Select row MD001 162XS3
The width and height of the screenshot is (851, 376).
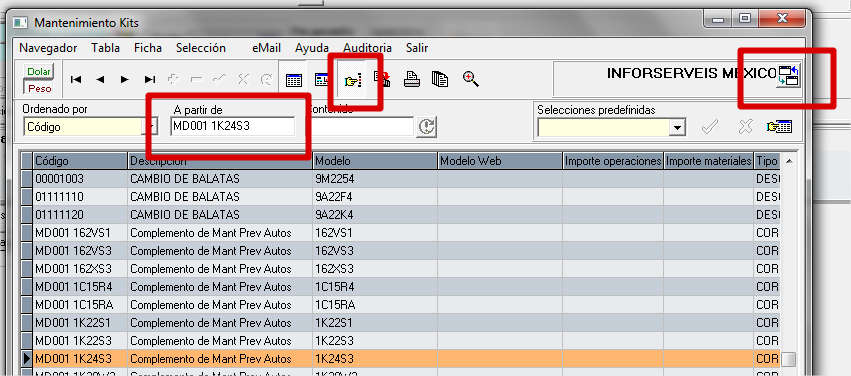point(400,269)
